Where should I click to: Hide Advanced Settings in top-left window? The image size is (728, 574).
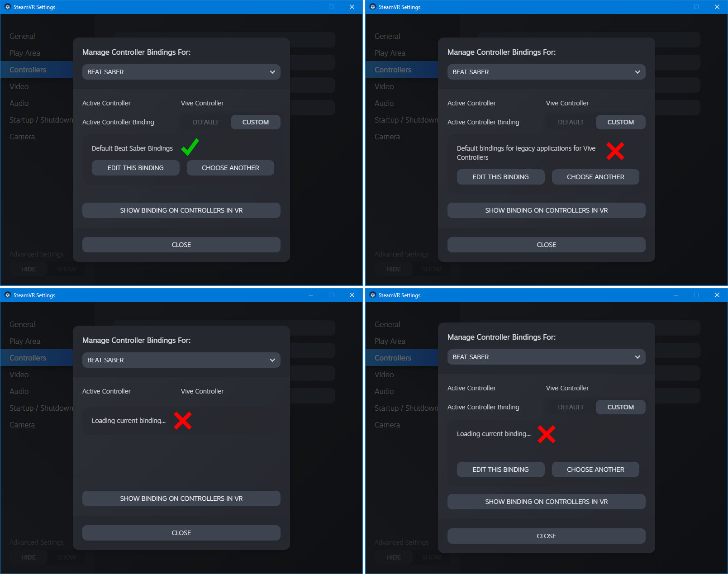pyautogui.click(x=29, y=269)
